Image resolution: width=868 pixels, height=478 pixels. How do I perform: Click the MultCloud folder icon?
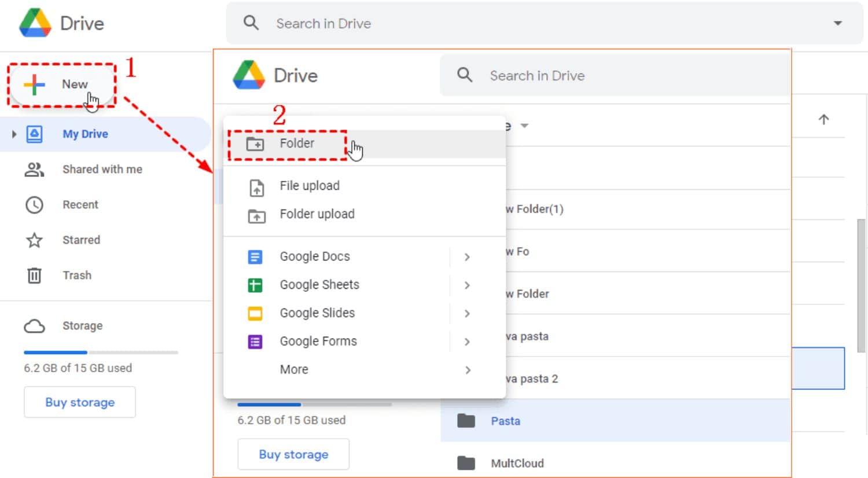point(466,463)
